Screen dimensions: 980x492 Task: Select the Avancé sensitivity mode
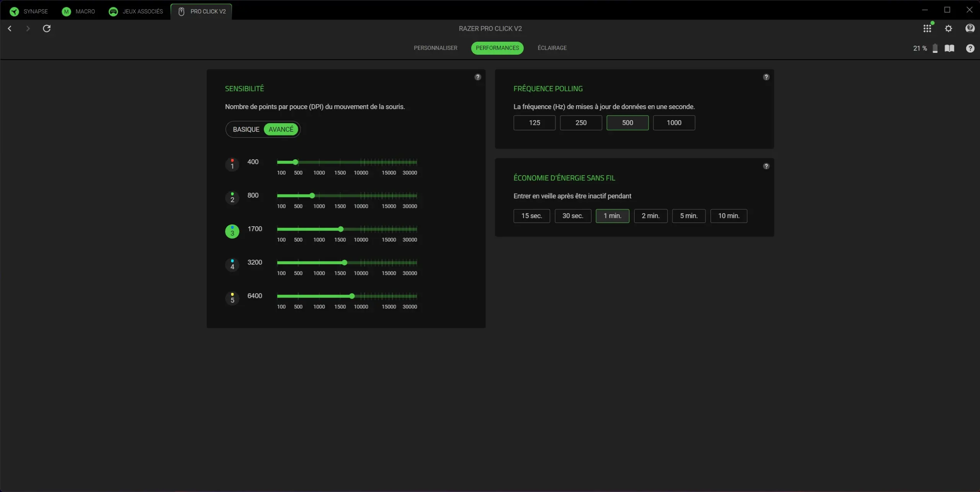point(281,129)
